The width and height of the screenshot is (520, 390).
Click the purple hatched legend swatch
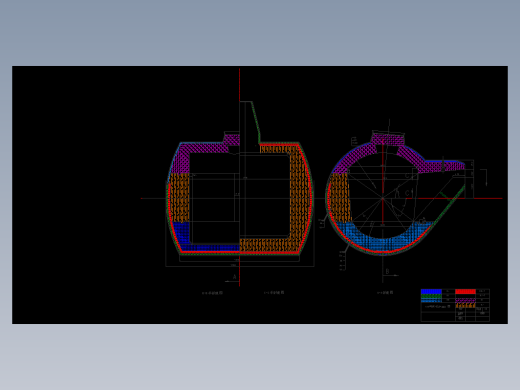pyautogui.click(x=465, y=300)
